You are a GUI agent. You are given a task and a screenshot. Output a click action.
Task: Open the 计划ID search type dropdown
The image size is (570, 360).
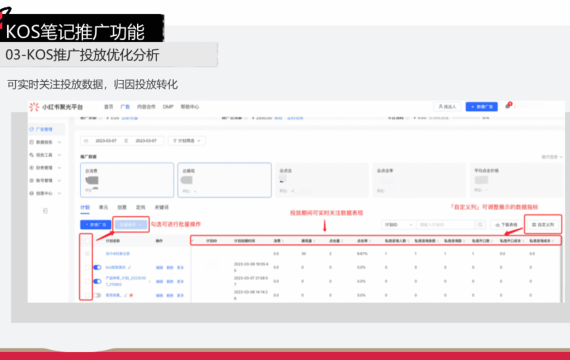(398, 225)
